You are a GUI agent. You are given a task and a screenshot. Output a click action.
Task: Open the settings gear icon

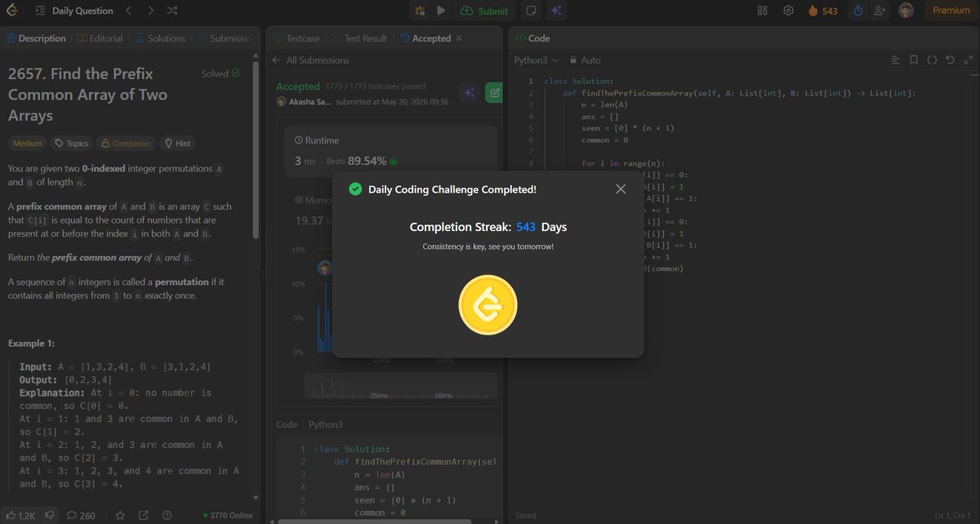point(788,11)
